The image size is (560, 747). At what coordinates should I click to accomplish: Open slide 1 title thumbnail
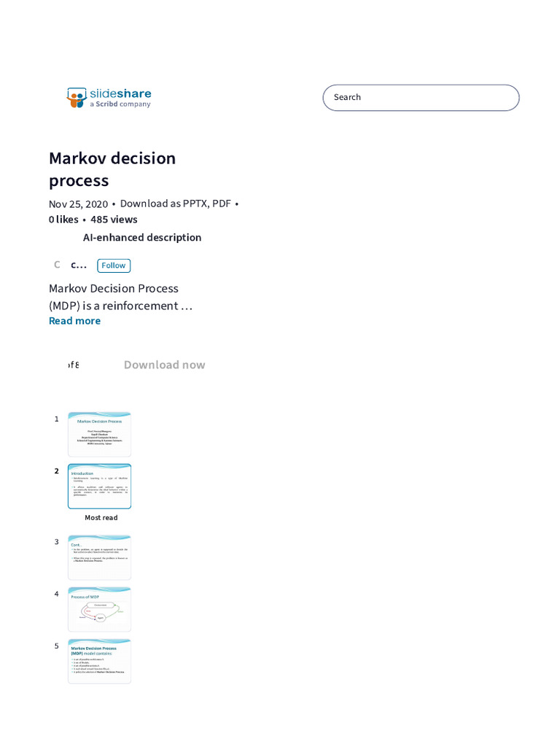point(99,434)
